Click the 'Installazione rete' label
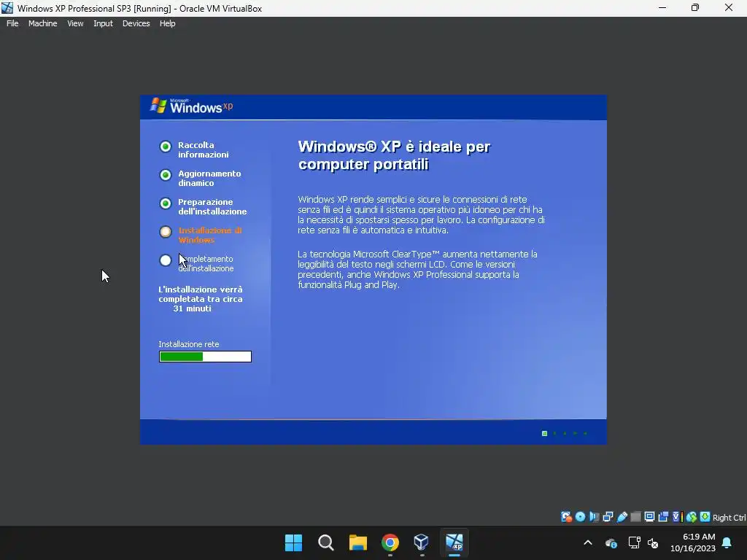 (x=189, y=344)
